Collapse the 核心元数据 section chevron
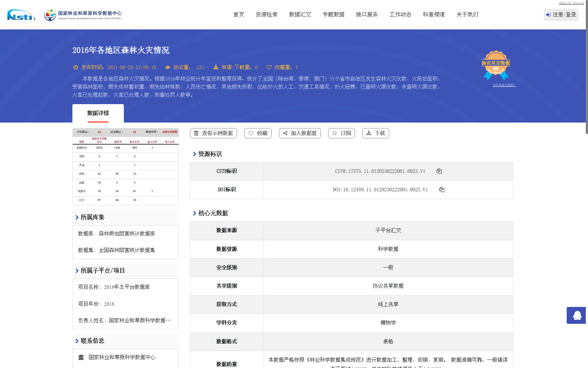 (195, 213)
